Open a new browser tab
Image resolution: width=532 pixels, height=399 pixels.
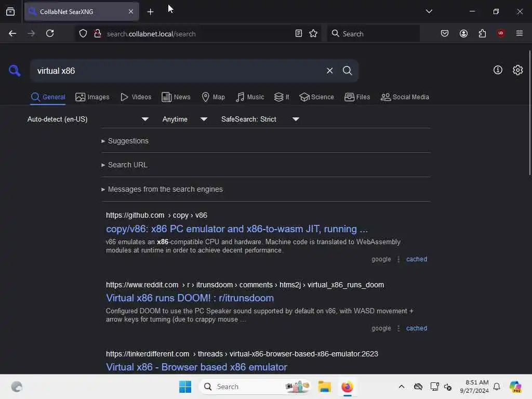pos(150,11)
